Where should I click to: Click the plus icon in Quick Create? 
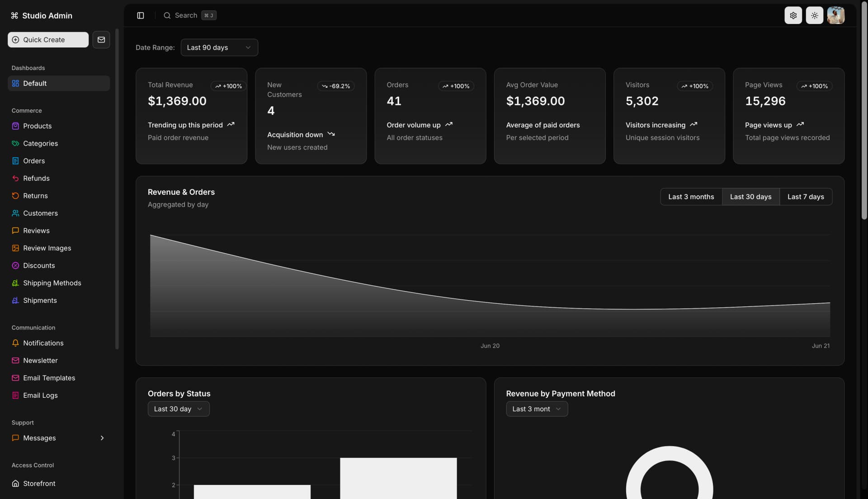tap(15, 40)
